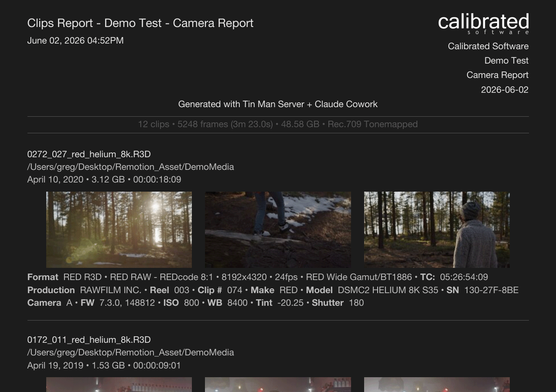Open the first thumbnail of clip 0172_011

119,385
